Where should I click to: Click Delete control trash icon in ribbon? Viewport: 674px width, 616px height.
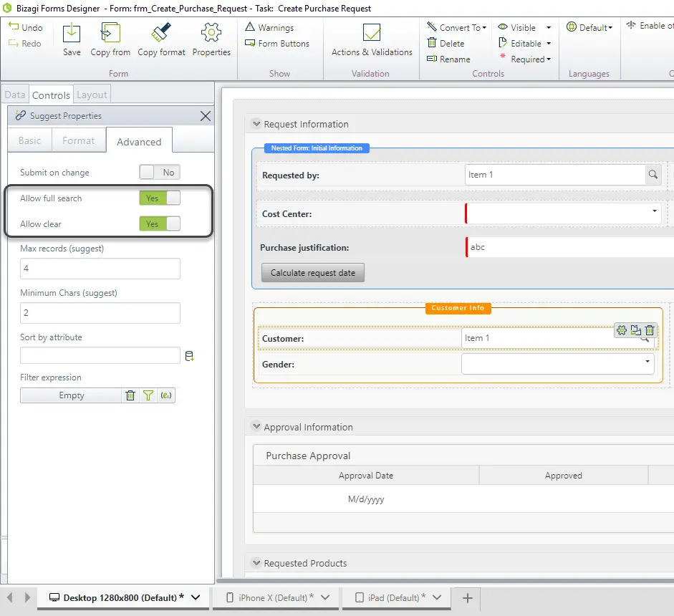[432, 42]
